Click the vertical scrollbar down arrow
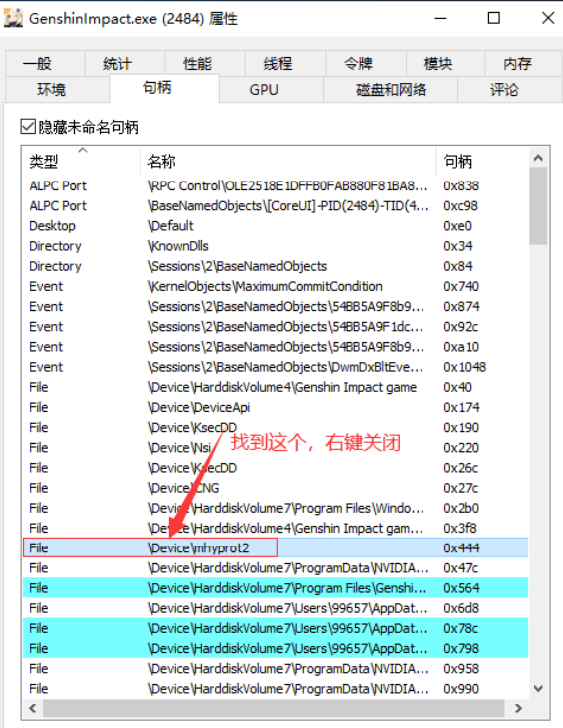563x728 pixels. (x=538, y=688)
